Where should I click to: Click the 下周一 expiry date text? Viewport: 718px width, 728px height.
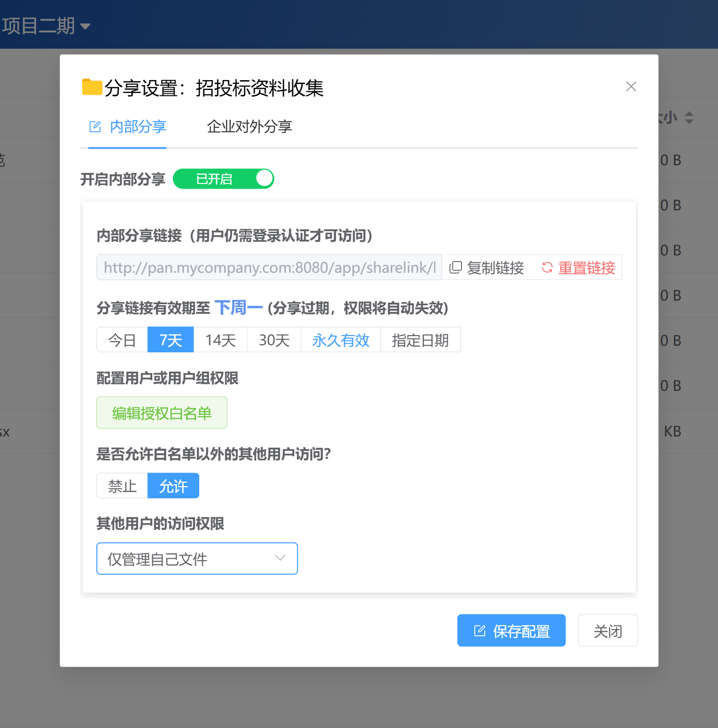[238, 307]
